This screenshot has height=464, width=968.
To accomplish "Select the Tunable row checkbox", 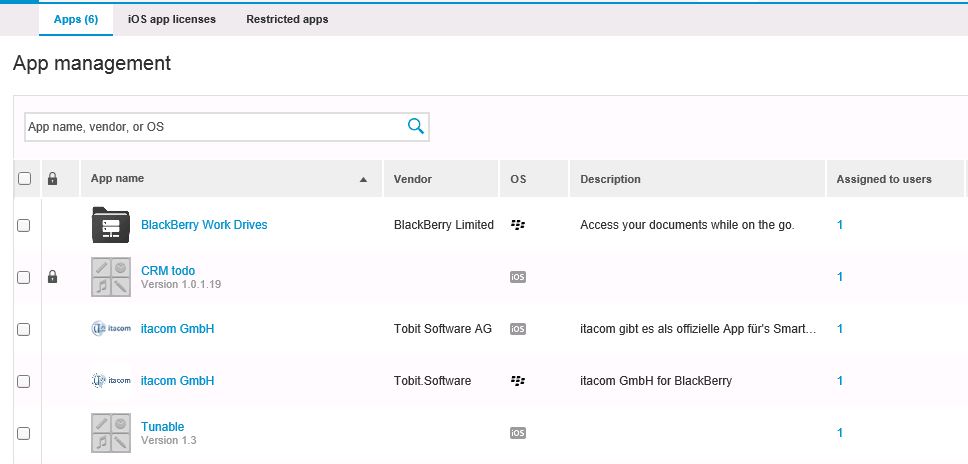I will pos(23,433).
